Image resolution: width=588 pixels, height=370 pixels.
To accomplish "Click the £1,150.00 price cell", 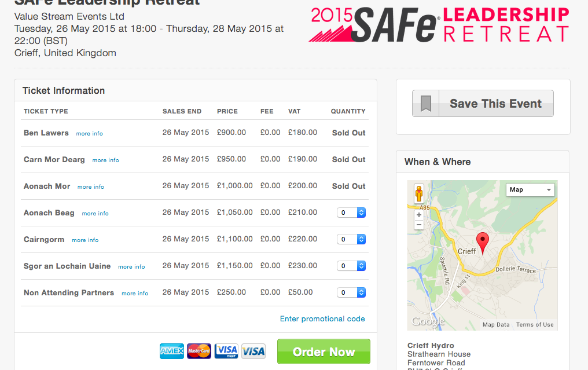I will [x=235, y=266].
